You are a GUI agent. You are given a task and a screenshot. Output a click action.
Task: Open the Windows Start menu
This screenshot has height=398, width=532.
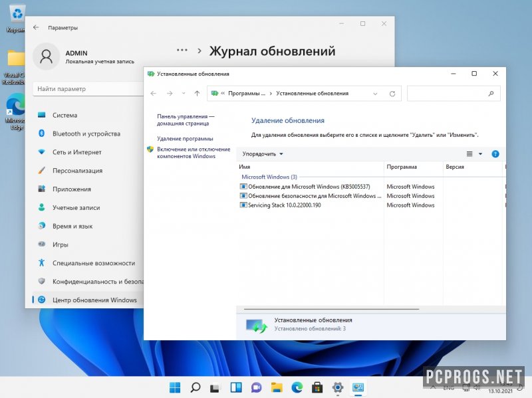click(x=175, y=387)
